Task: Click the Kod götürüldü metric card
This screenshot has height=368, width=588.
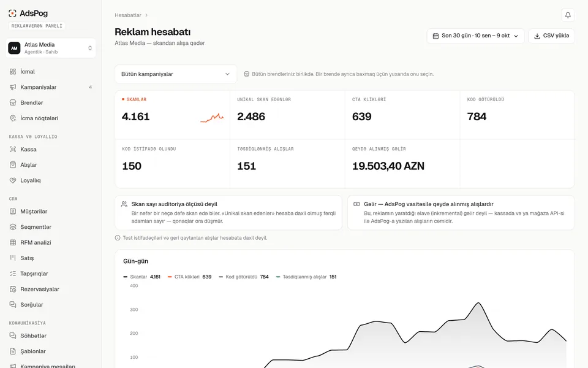Action: [x=517, y=115]
